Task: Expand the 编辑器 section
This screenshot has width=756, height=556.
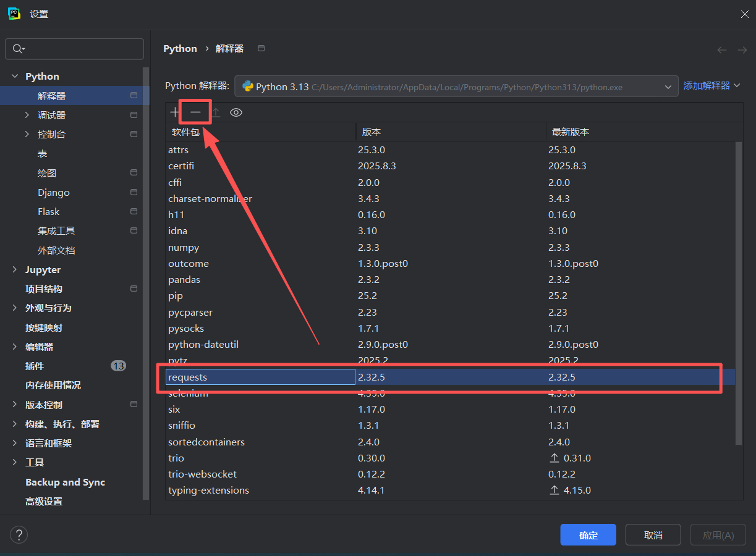Action: pyautogui.click(x=15, y=347)
